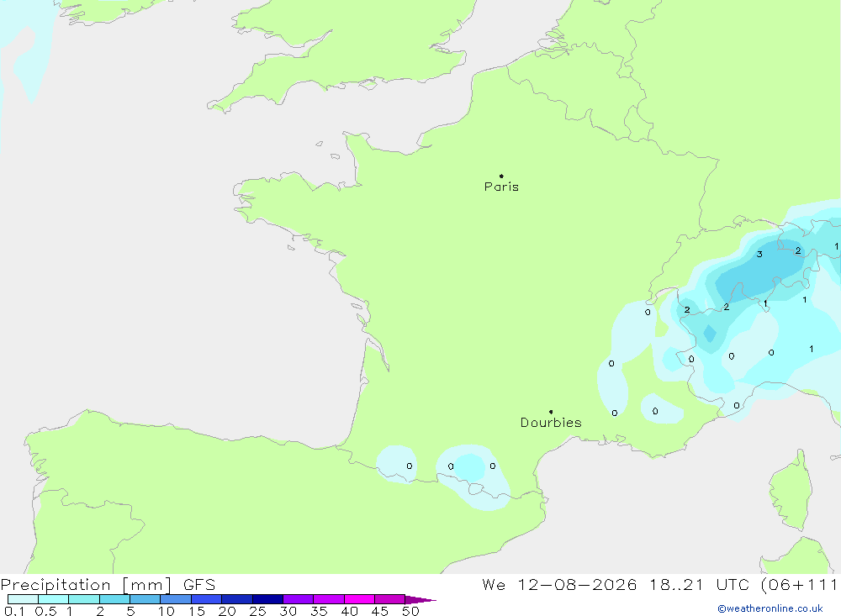Click the 20 mm navy legend swatch
The height and width of the screenshot is (616, 841).
point(236,599)
